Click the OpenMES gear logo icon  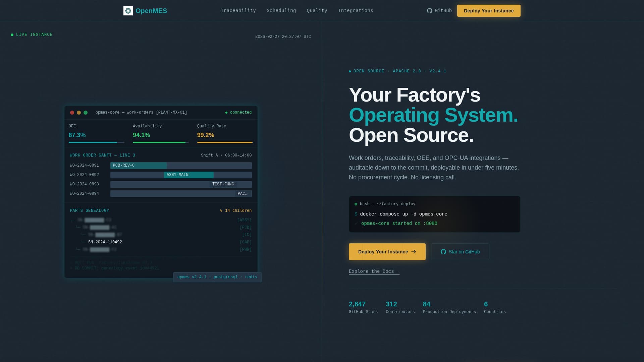tap(128, 11)
